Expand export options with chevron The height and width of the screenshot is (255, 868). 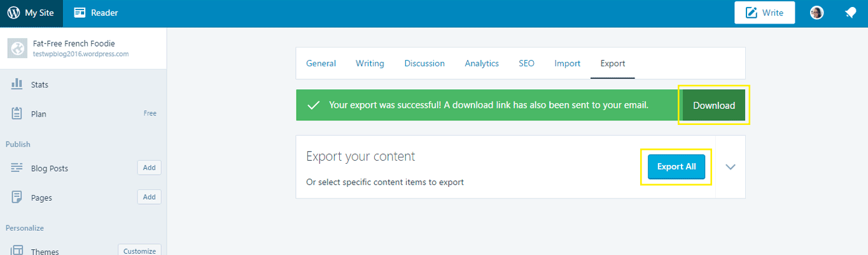click(x=731, y=167)
